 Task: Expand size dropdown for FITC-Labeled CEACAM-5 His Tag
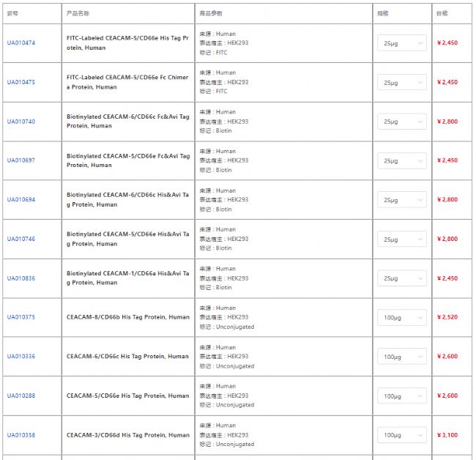[401, 43]
